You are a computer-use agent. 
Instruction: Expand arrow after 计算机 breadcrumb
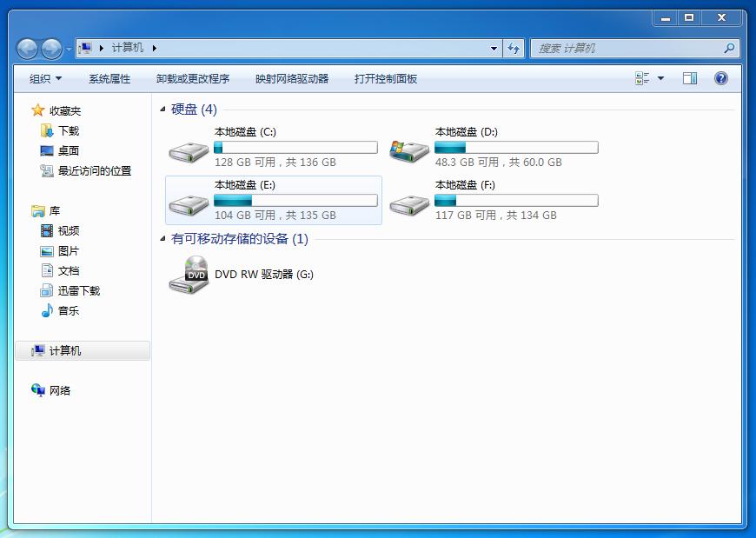(x=155, y=48)
